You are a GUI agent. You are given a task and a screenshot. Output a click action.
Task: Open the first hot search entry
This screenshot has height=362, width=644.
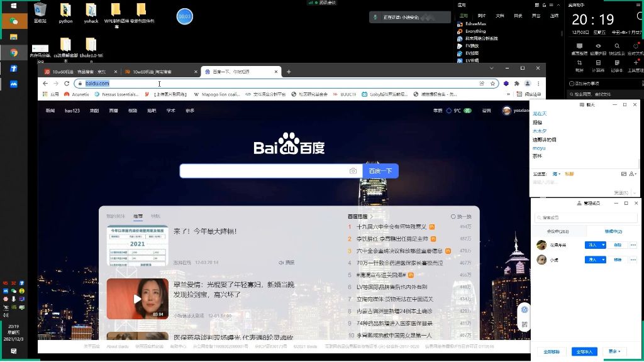[x=392, y=226]
